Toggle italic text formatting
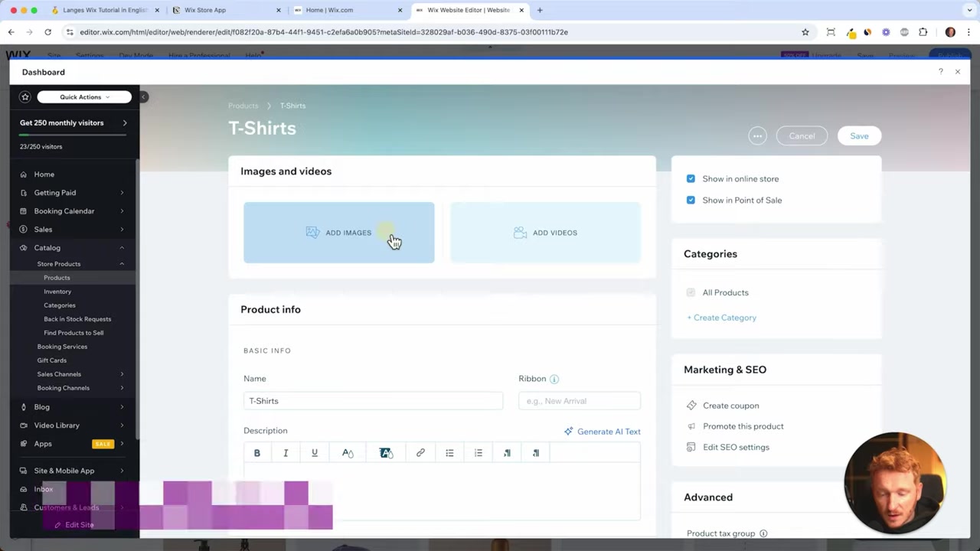This screenshot has width=980, height=551. point(286,453)
